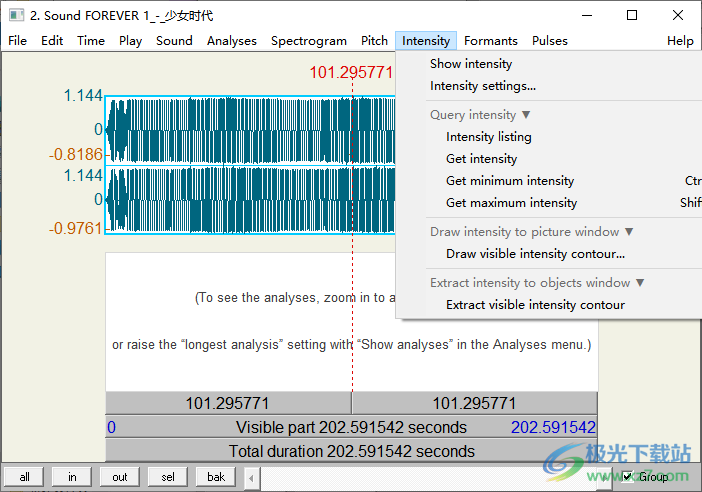Play the Total duration bar
The image size is (702, 492).
[x=351, y=451]
